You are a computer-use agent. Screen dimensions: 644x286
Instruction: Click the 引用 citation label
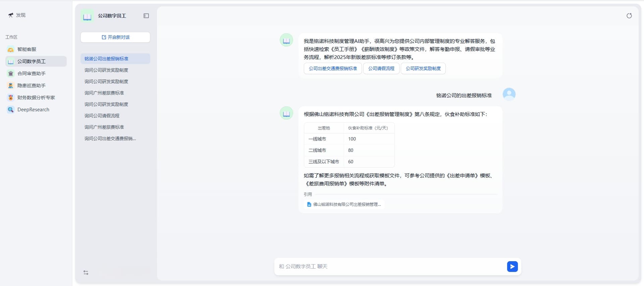pyautogui.click(x=308, y=194)
